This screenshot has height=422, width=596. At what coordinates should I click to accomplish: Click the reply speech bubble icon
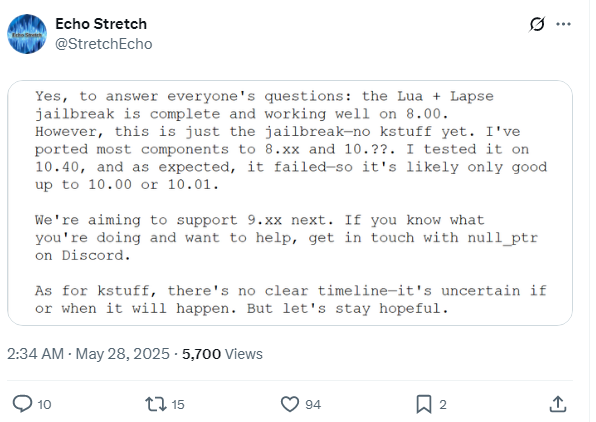pyautogui.click(x=22, y=404)
